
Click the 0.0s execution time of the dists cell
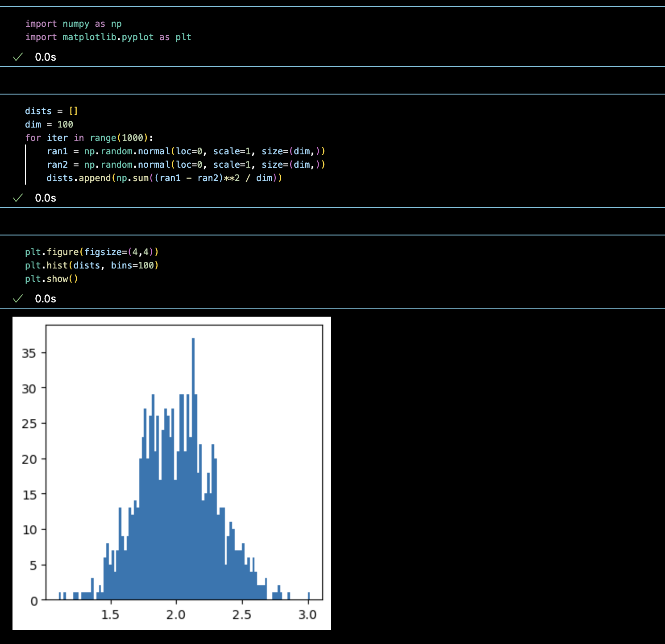click(x=46, y=198)
